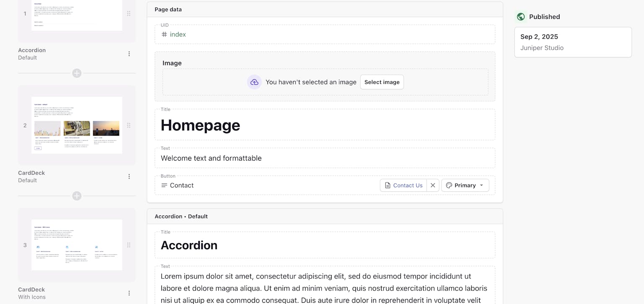Click the Select image button
This screenshot has width=644, height=304.
[x=382, y=82]
